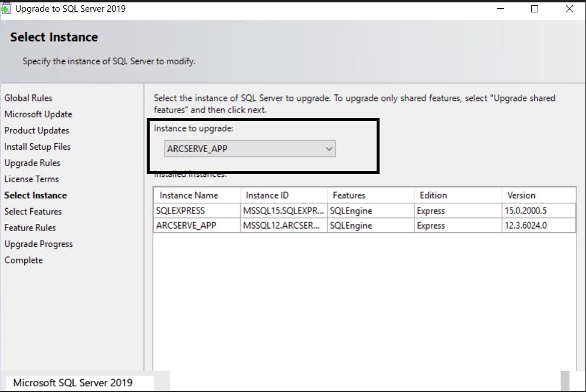Select the ARCSERVE_APP row in installed instances table
This screenshot has height=392, width=586.
364,226
